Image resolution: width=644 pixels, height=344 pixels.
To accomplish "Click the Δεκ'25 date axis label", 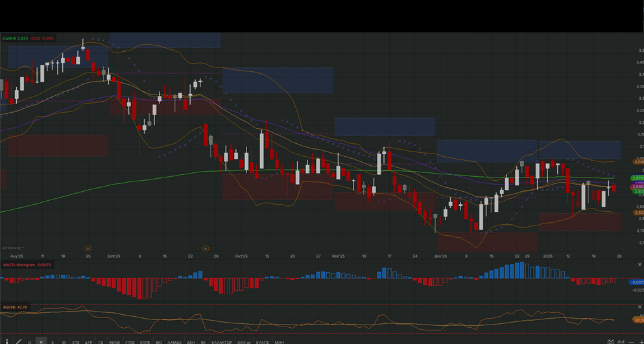I will pos(441,256).
